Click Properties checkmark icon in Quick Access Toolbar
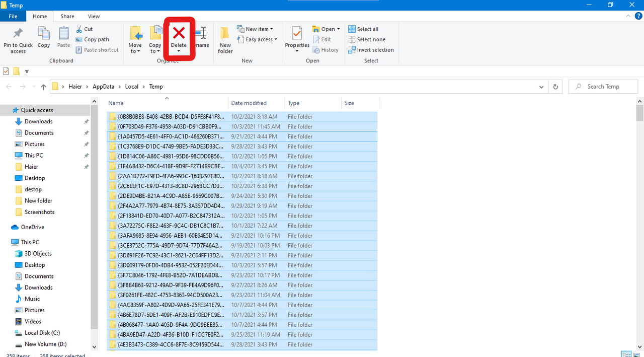644x357 pixels. click(x=6, y=71)
